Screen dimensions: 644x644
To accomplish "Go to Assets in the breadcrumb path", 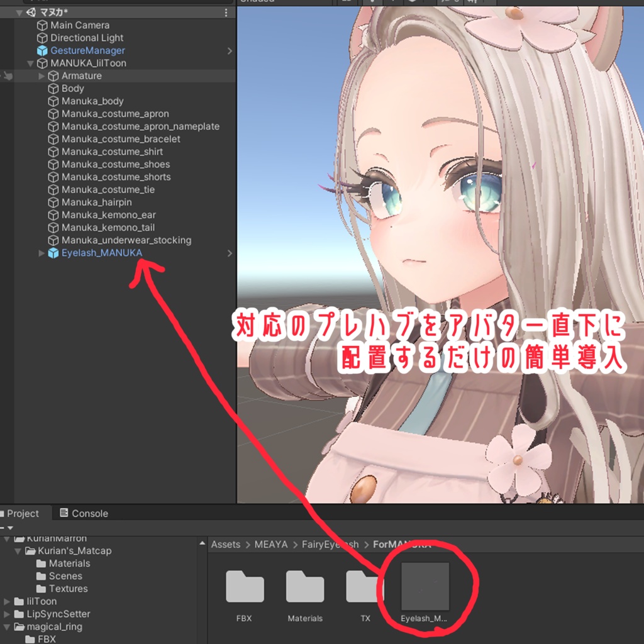I will 226,545.
